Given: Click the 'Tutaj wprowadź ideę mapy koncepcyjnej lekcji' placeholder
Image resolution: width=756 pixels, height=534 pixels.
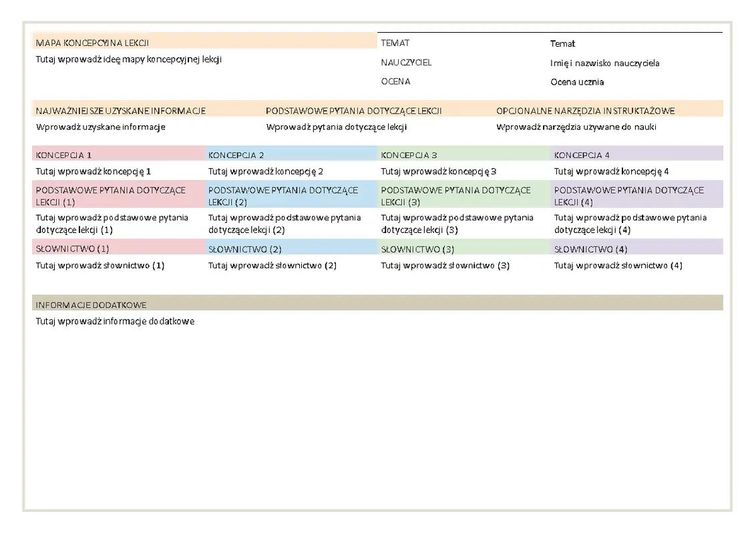Looking at the screenshot, I should (x=128, y=59).
